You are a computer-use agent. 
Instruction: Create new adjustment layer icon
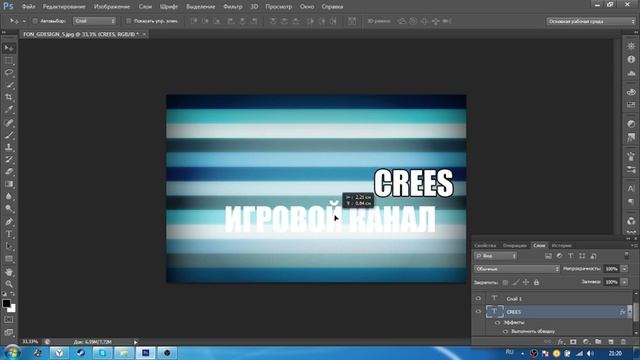point(586,342)
